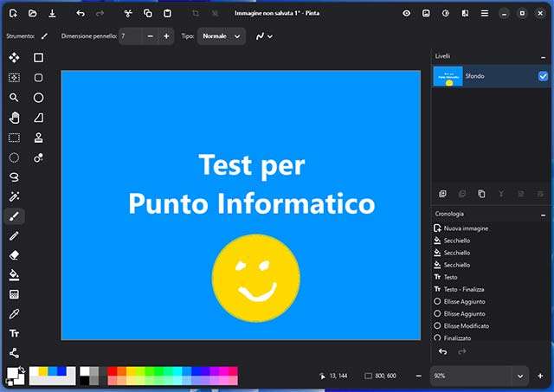Pick the bright red palette swatch
The image size is (554, 392).
(113, 371)
